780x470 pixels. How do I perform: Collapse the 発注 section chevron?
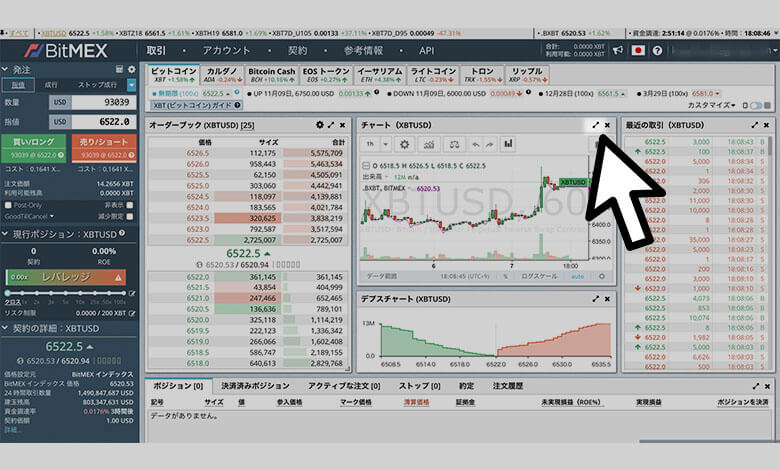[x=5, y=69]
